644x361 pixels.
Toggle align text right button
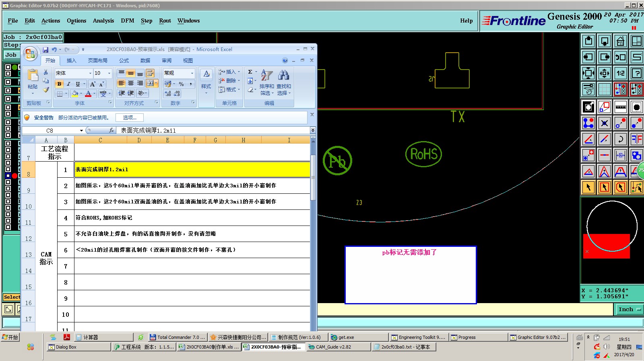140,83
